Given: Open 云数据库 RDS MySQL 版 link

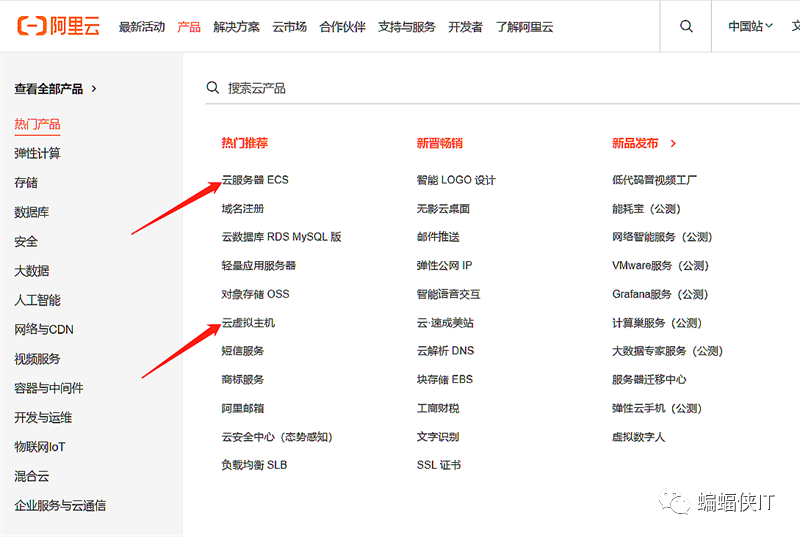Looking at the screenshot, I should click(281, 237).
